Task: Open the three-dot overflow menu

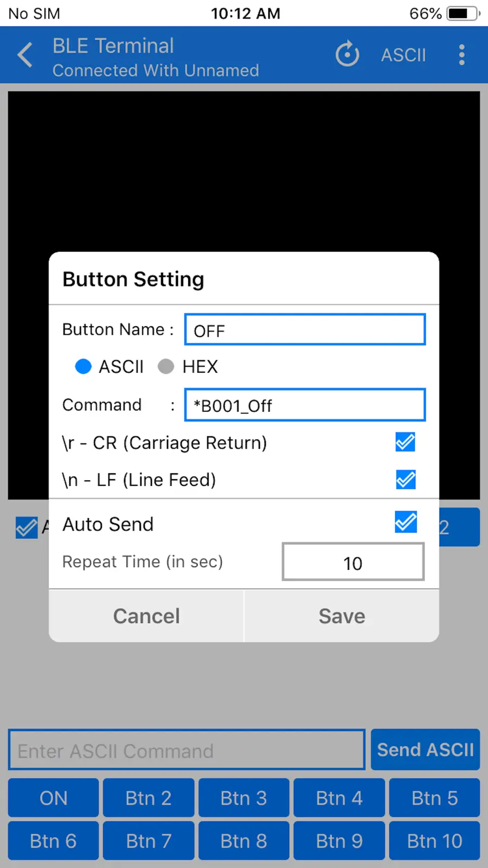Action: click(x=461, y=55)
